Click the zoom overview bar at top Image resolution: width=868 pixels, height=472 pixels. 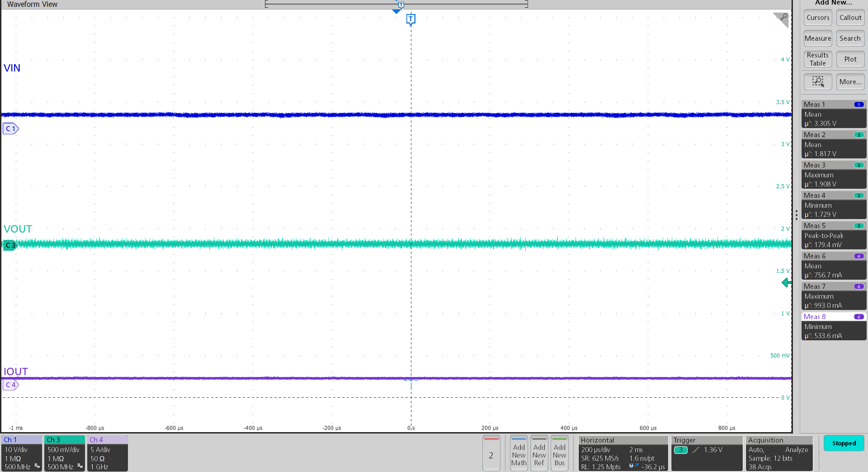pyautogui.click(x=396, y=4)
